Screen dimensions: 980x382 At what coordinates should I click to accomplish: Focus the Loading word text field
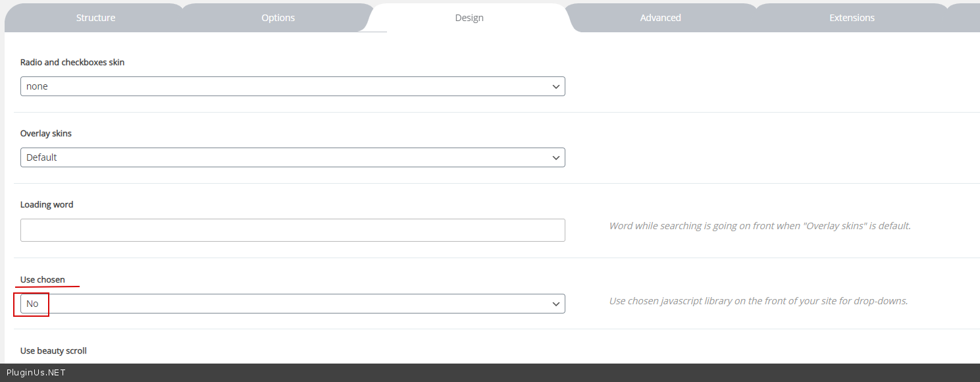pyautogui.click(x=292, y=230)
